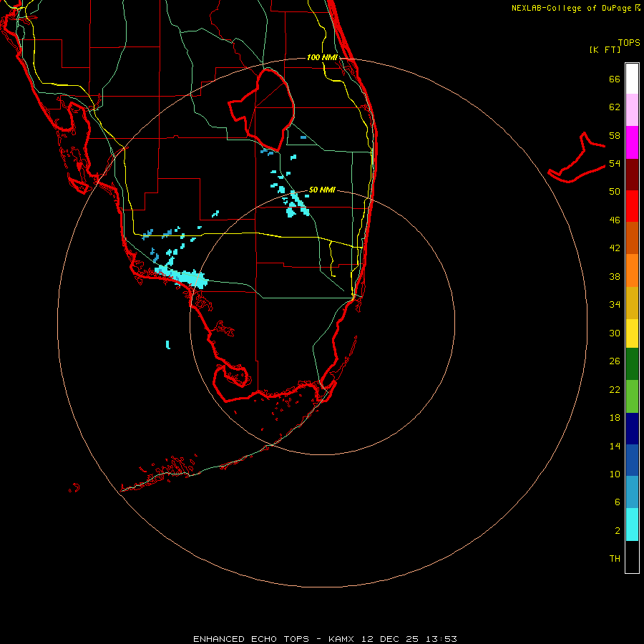This screenshot has width=644, height=644.
Task: Click the '38' legend value
Action: (x=615, y=276)
